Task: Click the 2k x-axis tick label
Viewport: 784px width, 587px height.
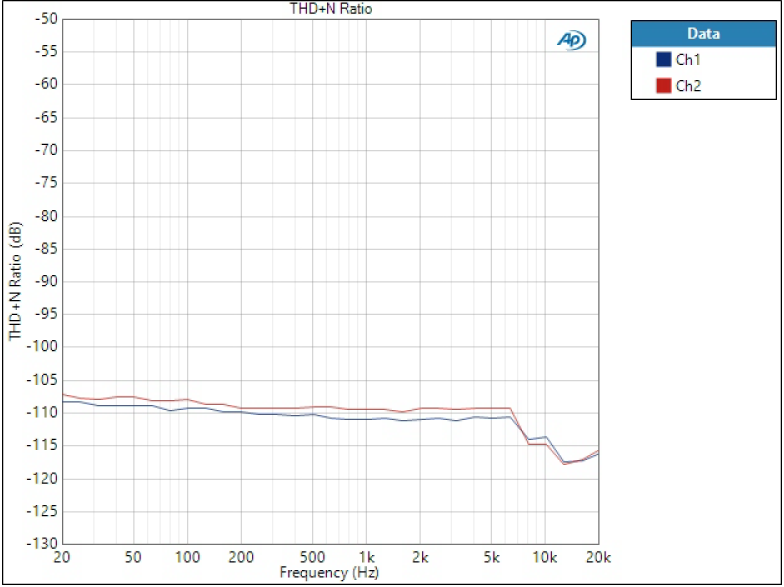Action: 420,556
